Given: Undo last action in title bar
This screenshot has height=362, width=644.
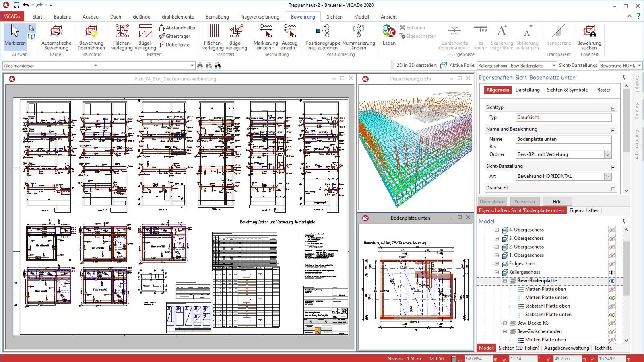Looking at the screenshot, I should (x=26, y=5).
